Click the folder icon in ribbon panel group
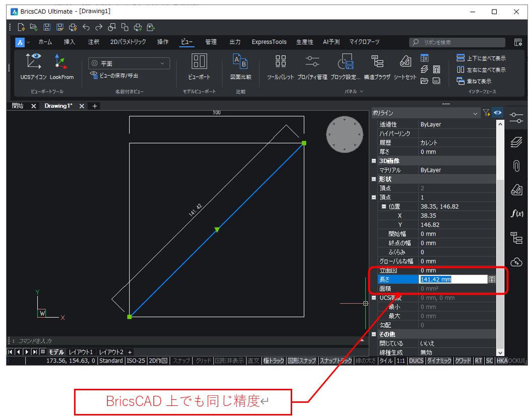 click(x=425, y=81)
